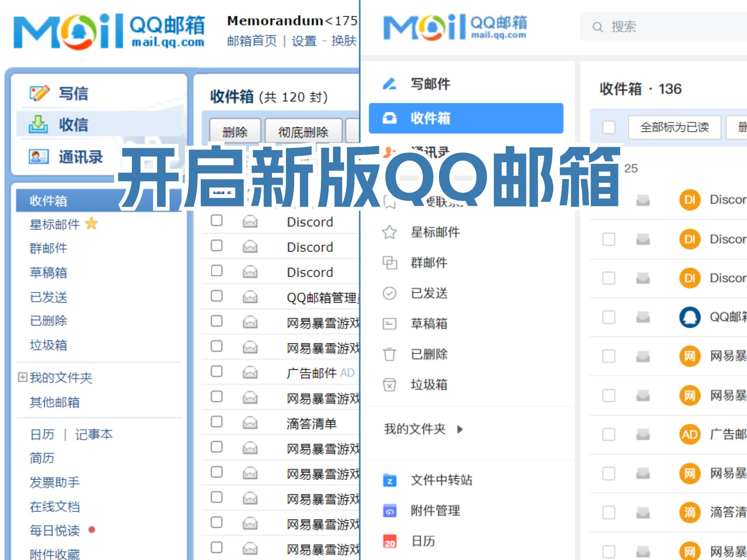Image resolution: width=747 pixels, height=560 pixels.
Task: Open 在线文档 in old sidebar
Action: [x=55, y=507]
